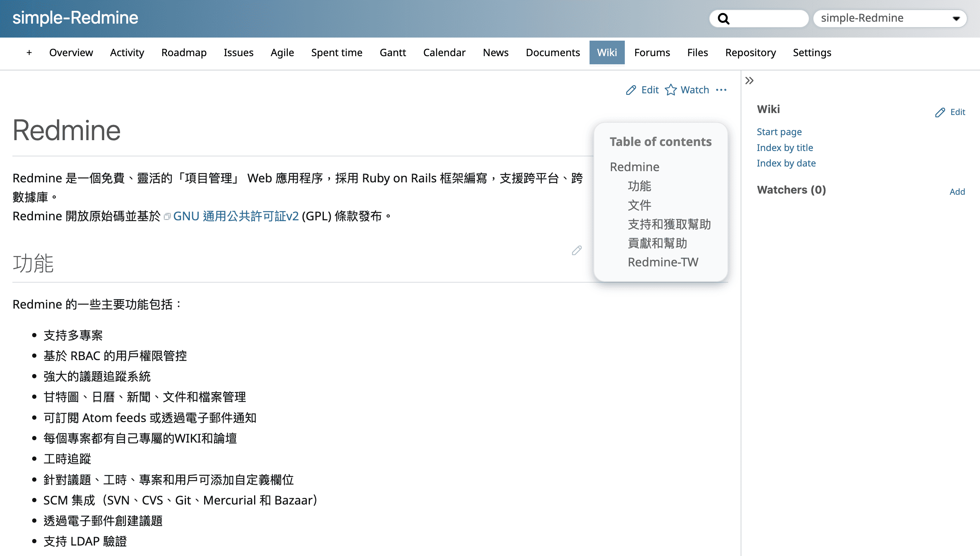
Task: Click the sidebar Wiki pencil Edit icon
Action: [x=940, y=112]
